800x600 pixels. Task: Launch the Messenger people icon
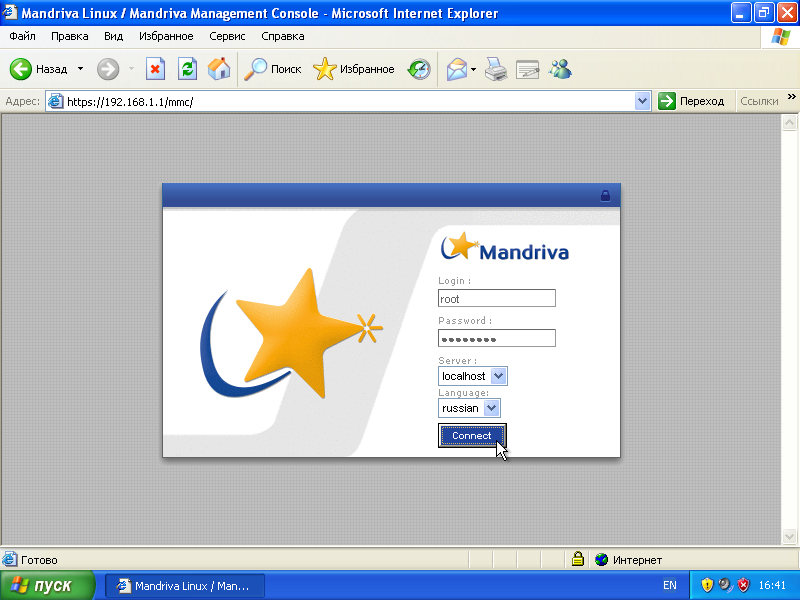pyautogui.click(x=560, y=69)
